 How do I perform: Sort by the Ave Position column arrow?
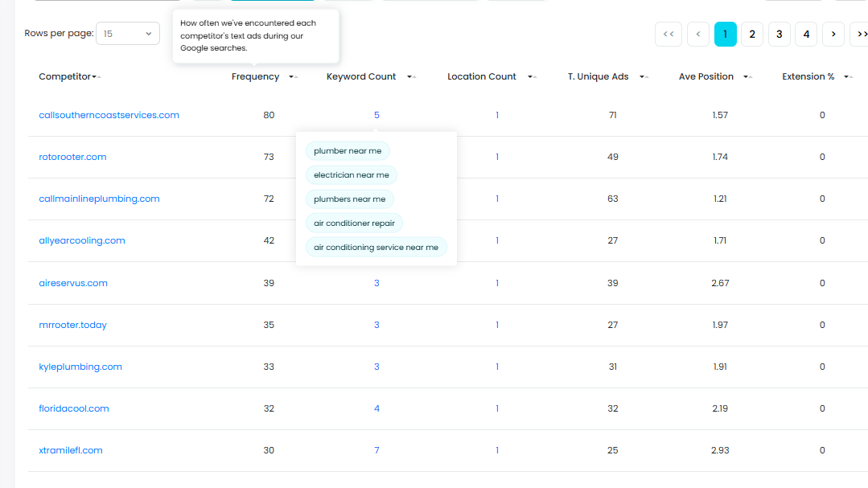point(747,77)
